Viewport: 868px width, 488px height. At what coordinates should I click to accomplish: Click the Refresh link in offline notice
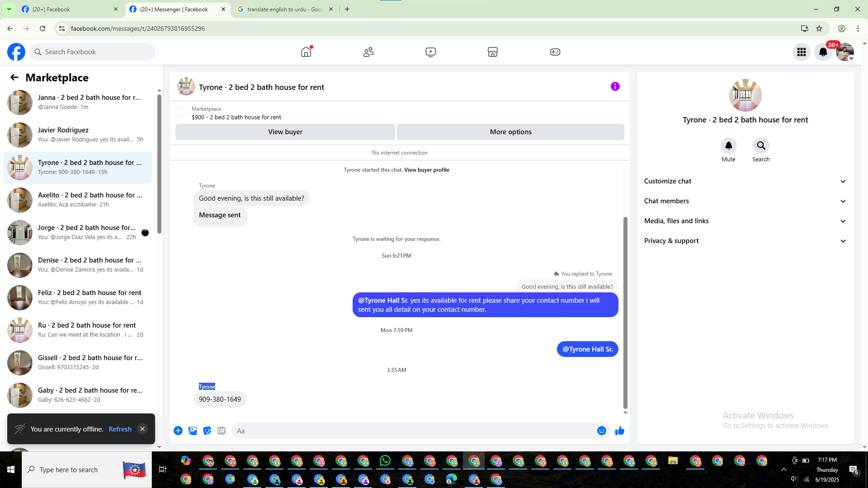click(120, 429)
